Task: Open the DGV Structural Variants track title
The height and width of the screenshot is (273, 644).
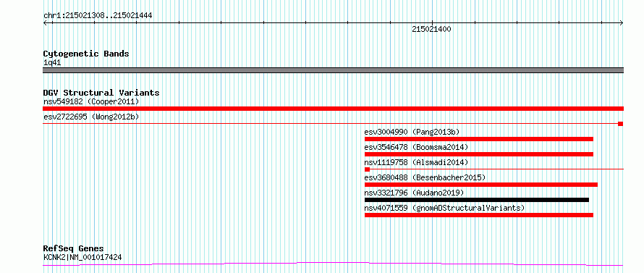Action: coord(101,93)
